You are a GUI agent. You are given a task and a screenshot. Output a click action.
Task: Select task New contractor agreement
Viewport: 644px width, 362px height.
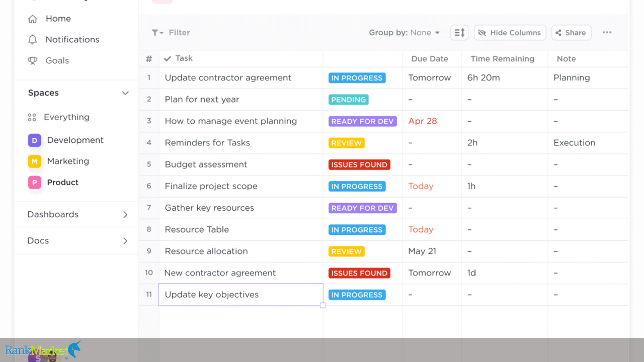coord(220,273)
